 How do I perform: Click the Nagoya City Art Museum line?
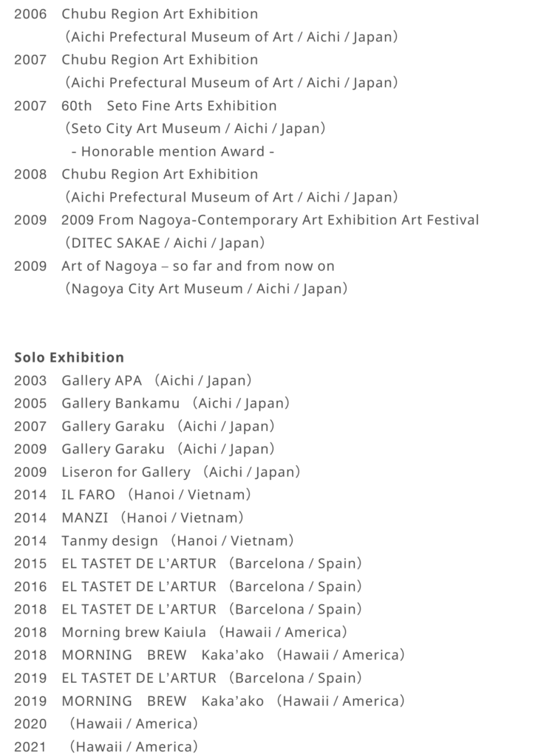click(205, 289)
